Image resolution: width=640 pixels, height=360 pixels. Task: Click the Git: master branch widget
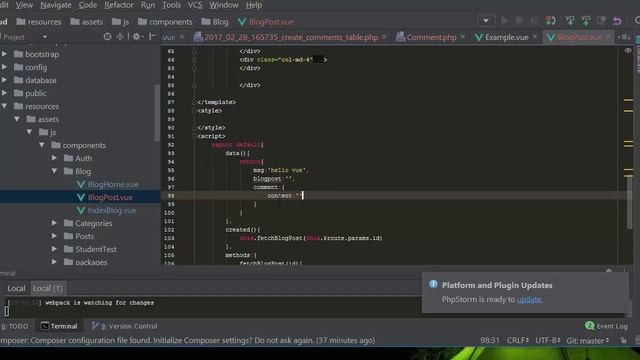588,340
